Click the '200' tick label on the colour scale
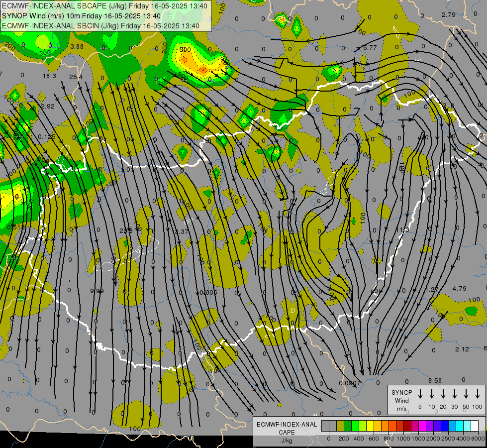 tap(344, 439)
